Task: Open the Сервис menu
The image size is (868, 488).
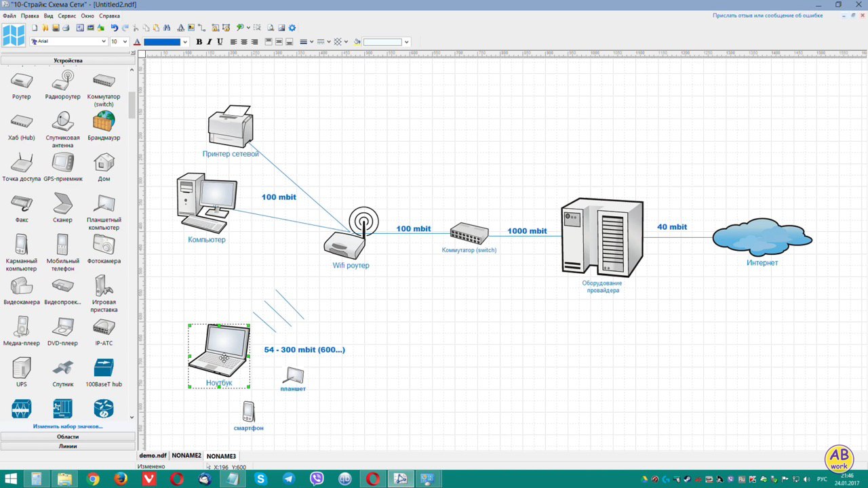Action: pos(67,16)
